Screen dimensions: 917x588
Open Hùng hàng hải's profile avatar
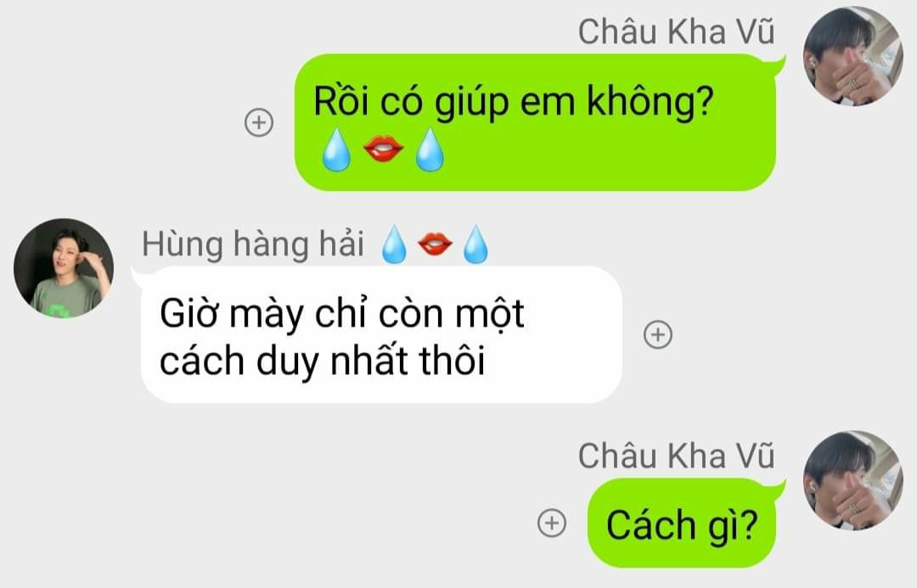tap(64, 268)
